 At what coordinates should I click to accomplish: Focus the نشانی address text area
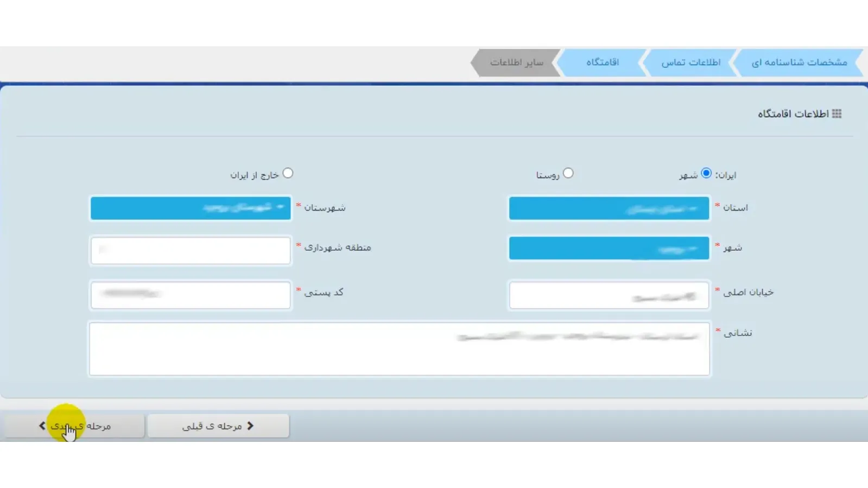click(399, 349)
